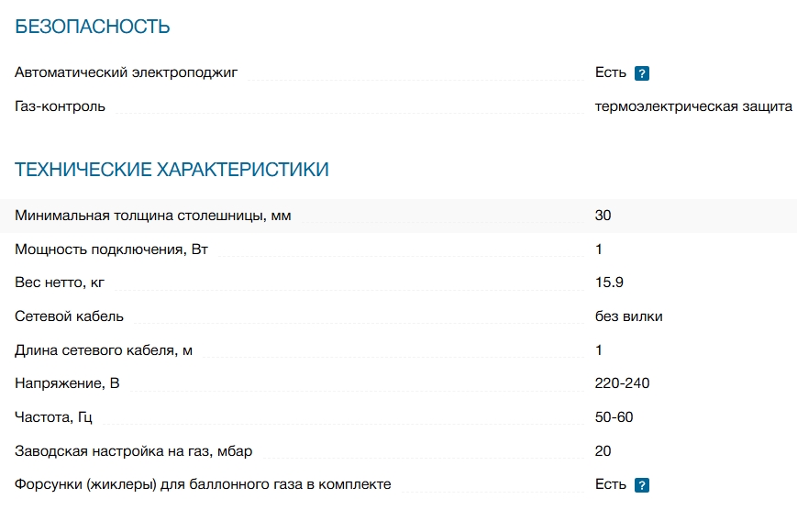Click the Длина сетевого кабеля label
The width and height of the screenshot is (797, 532).
pyautogui.click(x=104, y=350)
